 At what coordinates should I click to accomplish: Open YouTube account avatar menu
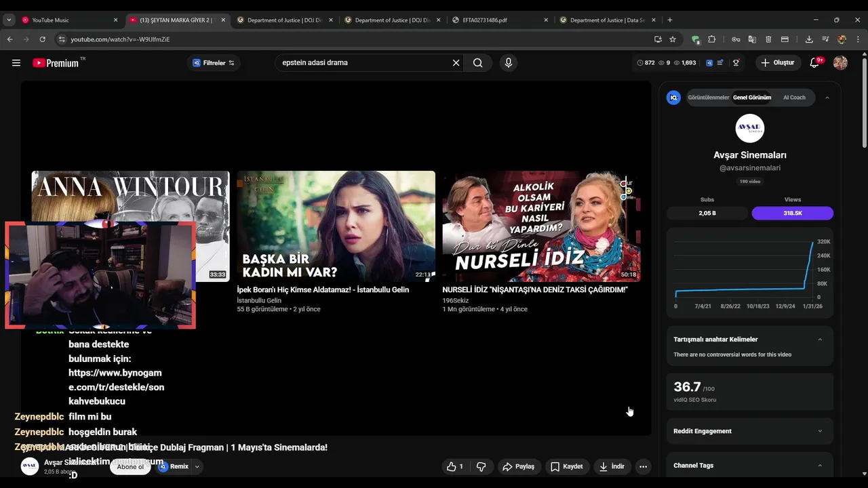(x=840, y=63)
